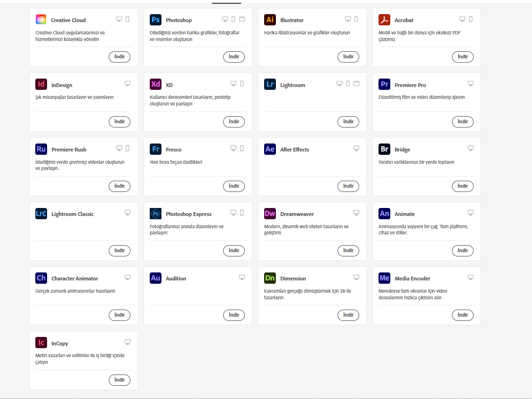Click the Media Encoder title text
Screen dimensions: 532x399
click(x=412, y=279)
